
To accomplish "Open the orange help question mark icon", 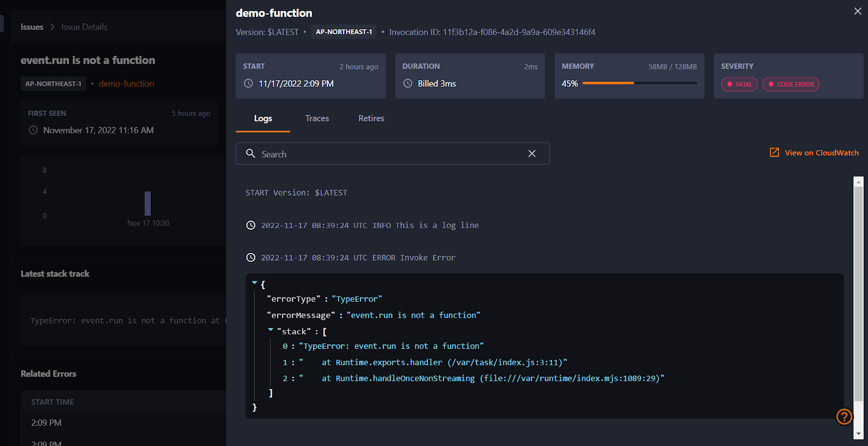I will (844, 417).
